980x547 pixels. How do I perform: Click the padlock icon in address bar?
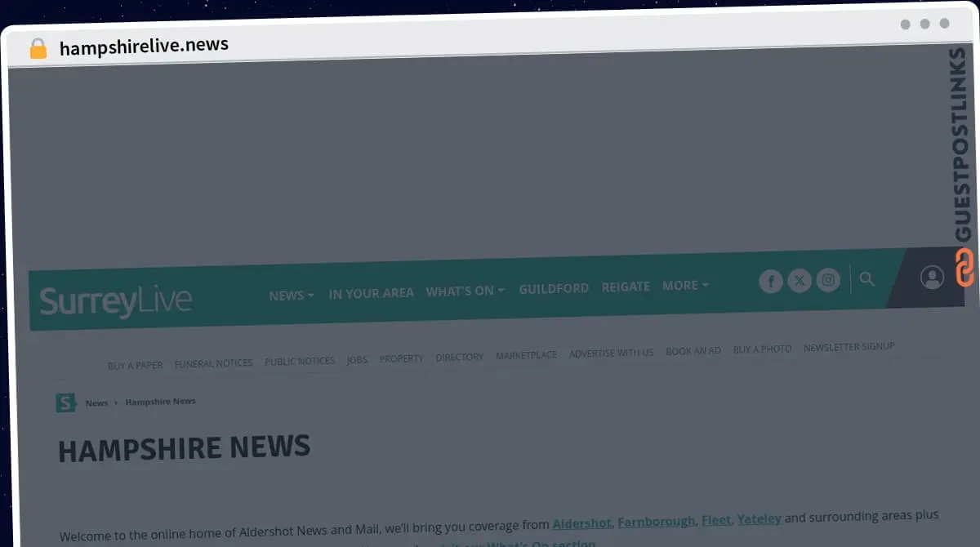38,48
